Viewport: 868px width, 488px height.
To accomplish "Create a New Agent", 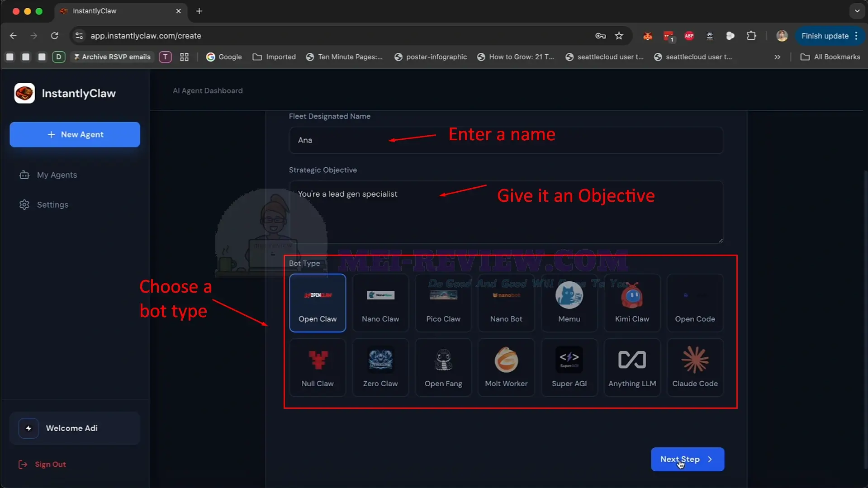I will pos(75,134).
